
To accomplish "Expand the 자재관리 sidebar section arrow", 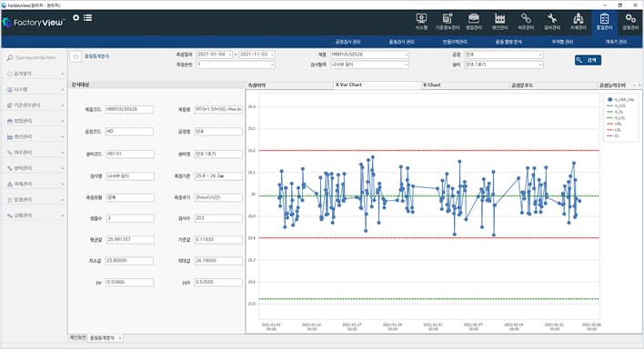I will pos(63,184).
